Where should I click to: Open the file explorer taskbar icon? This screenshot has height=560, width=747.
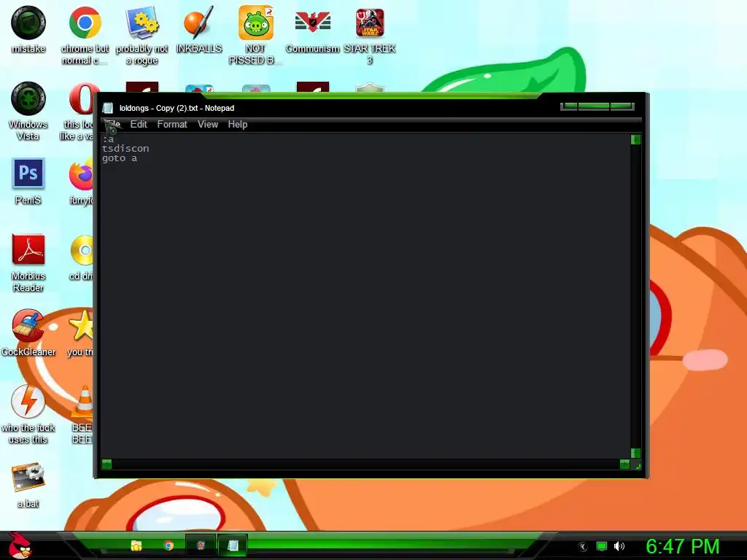136,545
